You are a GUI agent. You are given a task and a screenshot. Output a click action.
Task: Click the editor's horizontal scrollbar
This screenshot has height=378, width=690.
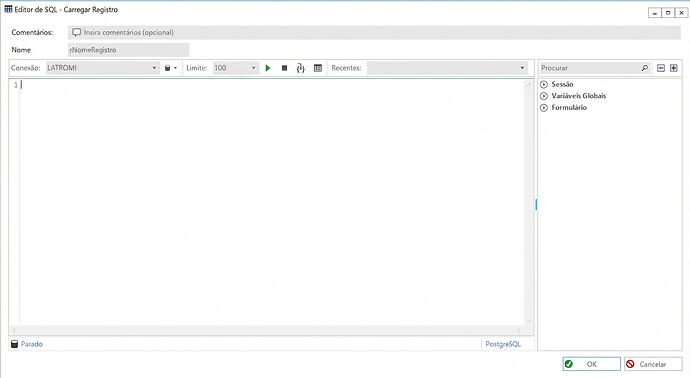(x=267, y=330)
